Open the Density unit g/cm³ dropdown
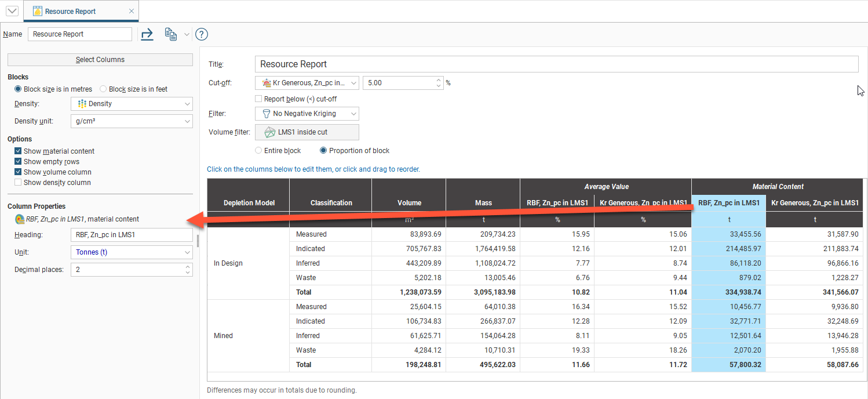Screen dimensions: 868x399 187,121
